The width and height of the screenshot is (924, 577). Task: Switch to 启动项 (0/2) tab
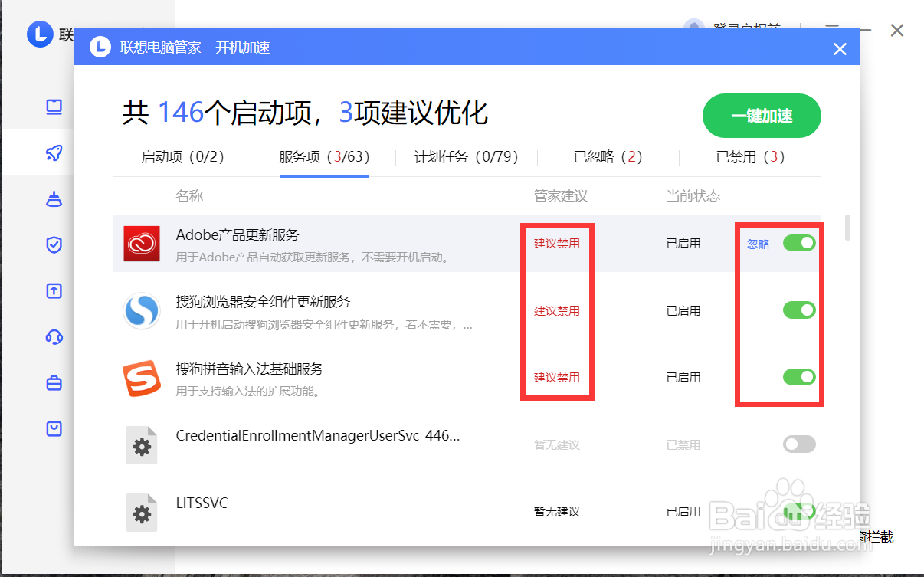[x=183, y=157]
